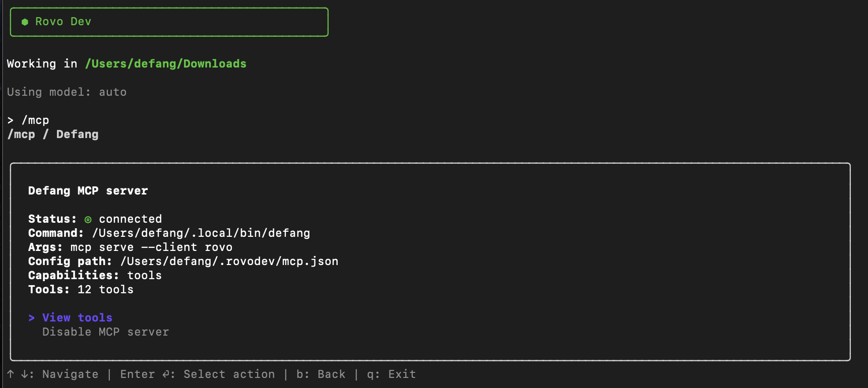Image resolution: width=868 pixels, height=388 pixels.
Task: Click the Defang MCP server heading
Action: [x=88, y=190]
